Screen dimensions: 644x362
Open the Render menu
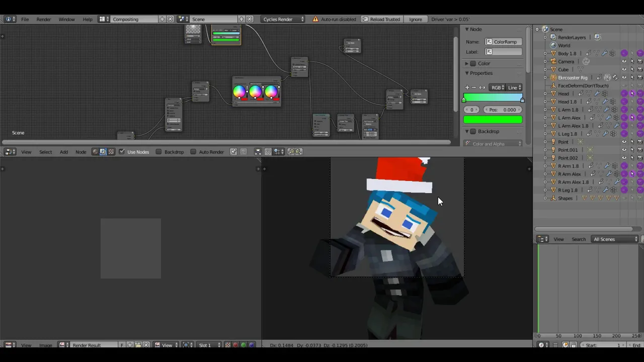[44, 19]
